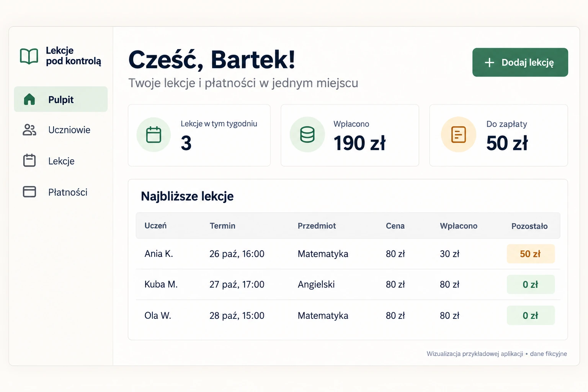Click the 50 zł Do zapłaty total
Viewport: 588px width, 392px height.
507,143
